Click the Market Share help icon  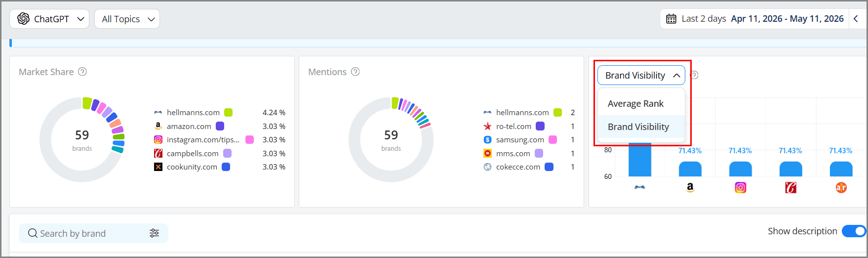[x=82, y=72]
